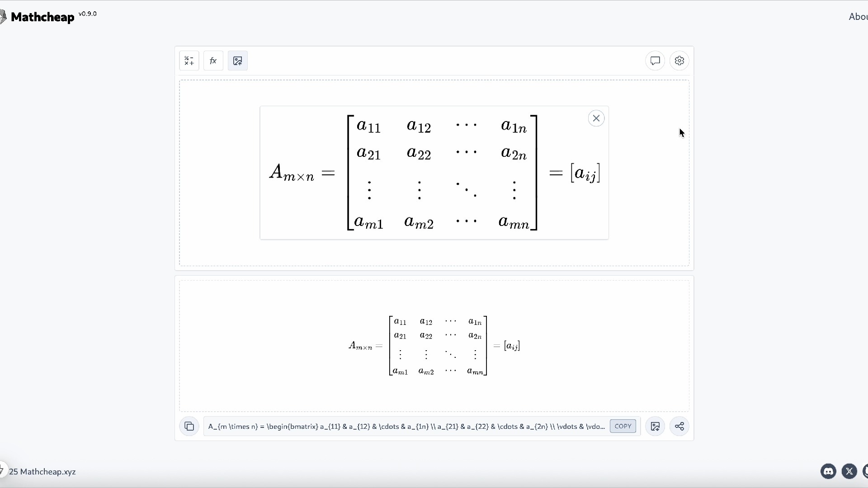868x488 pixels.
Task: Open the Discord link icon
Action: click(x=828, y=471)
